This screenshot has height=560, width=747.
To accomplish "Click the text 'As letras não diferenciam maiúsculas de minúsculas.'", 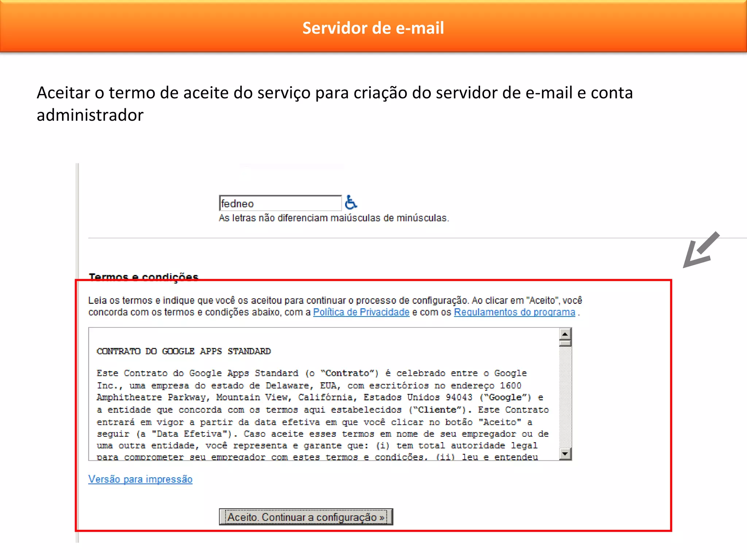I will tap(334, 218).
